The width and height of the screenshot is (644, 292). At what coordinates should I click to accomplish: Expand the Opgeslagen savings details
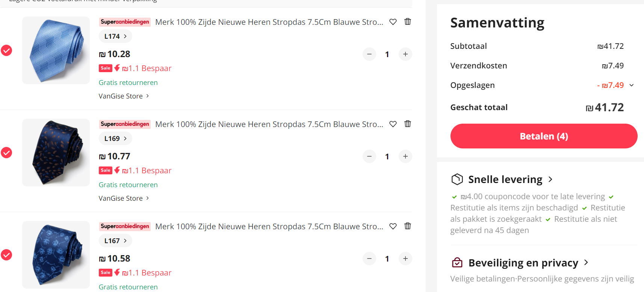coord(631,85)
